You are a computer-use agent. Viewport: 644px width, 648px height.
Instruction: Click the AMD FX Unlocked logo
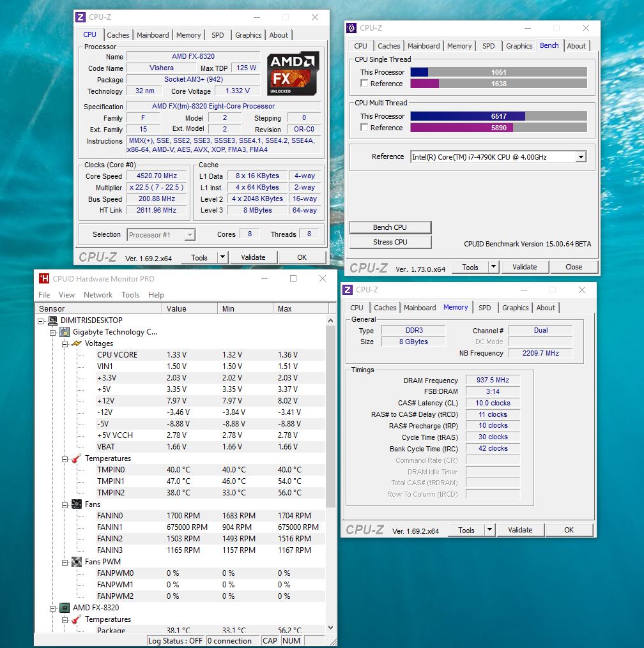(x=293, y=73)
